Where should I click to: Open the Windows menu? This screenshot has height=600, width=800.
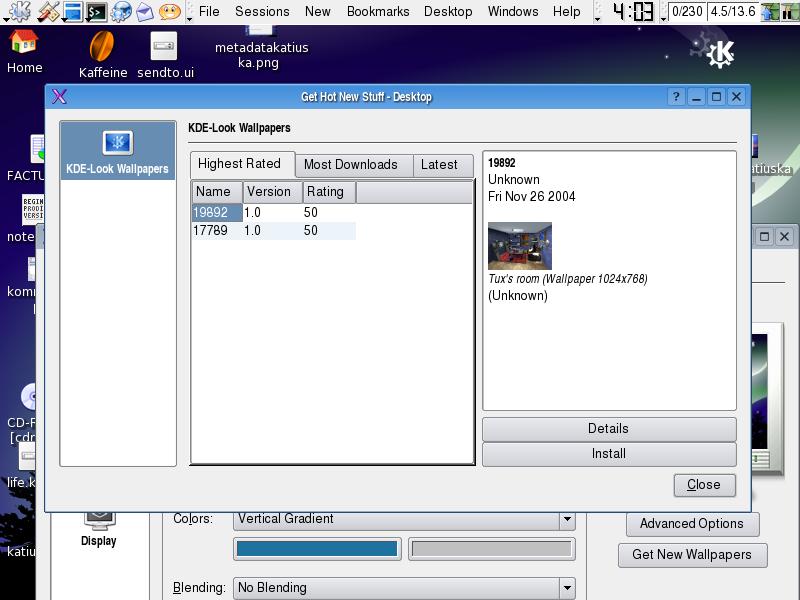513,11
